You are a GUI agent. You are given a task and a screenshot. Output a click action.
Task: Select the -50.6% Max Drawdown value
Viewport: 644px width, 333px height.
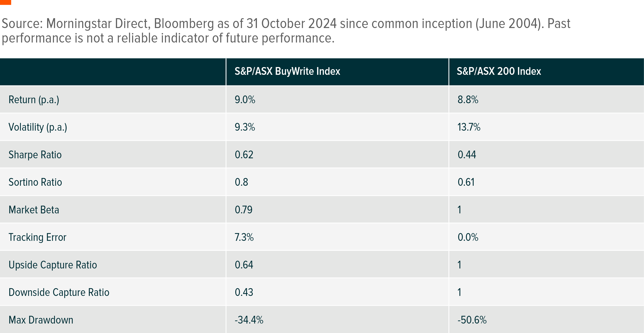[x=472, y=320]
